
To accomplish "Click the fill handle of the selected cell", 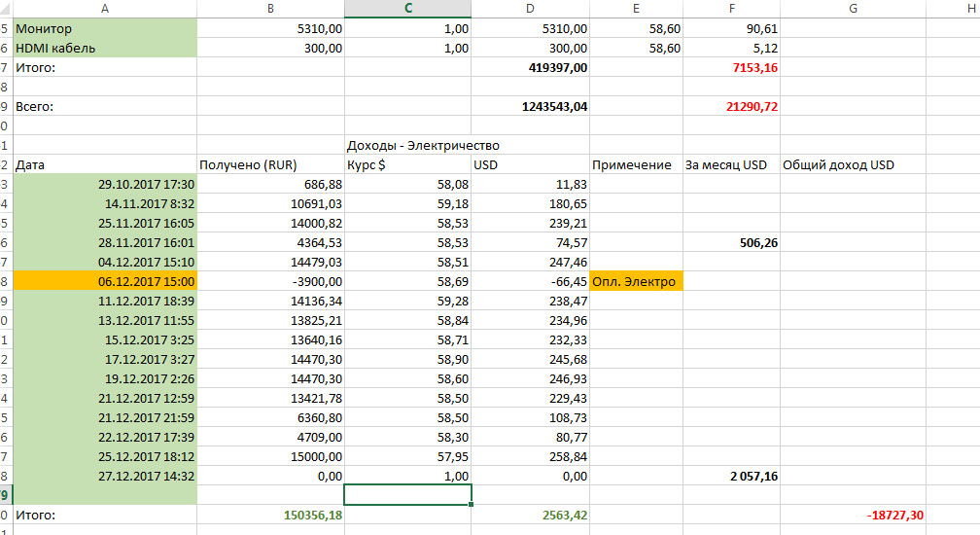I will [x=472, y=505].
